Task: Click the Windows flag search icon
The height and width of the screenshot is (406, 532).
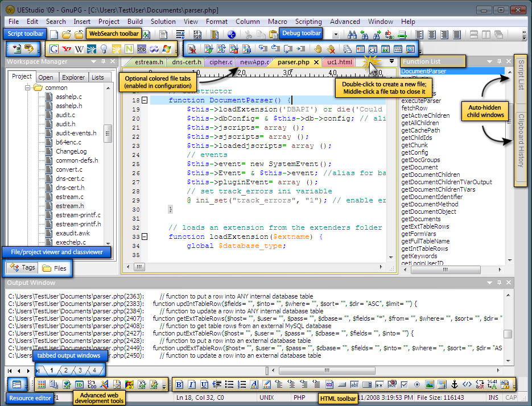Action: coord(167,49)
